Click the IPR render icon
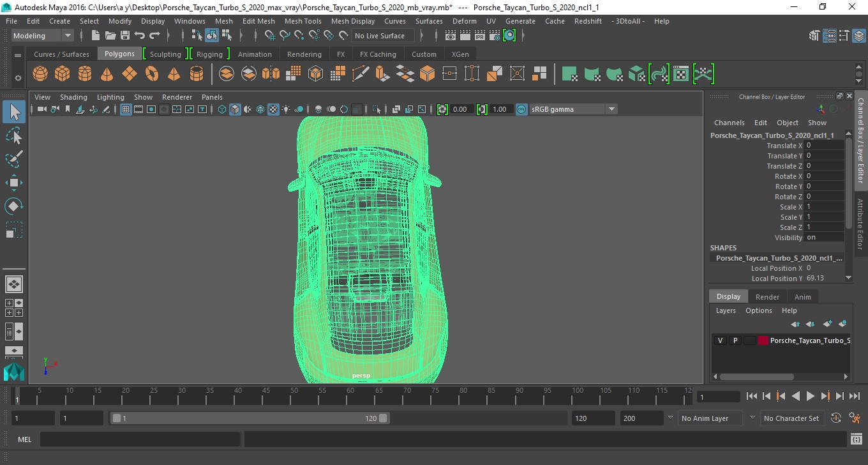868x465 pixels. click(x=480, y=36)
